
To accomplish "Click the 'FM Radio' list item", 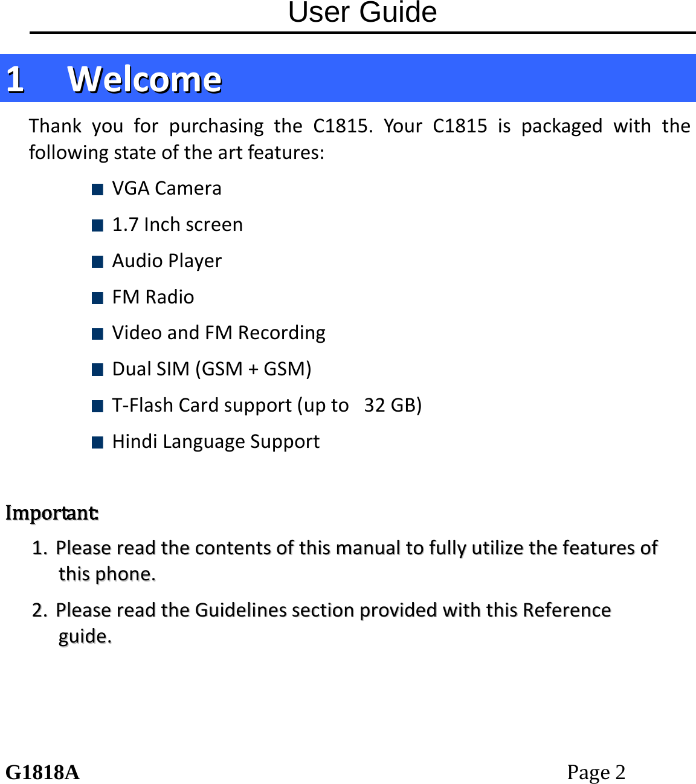I will [153, 297].
